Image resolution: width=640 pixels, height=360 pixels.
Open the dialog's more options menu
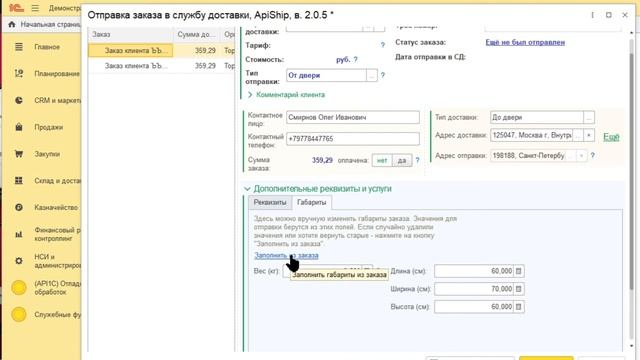coord(592,15)
